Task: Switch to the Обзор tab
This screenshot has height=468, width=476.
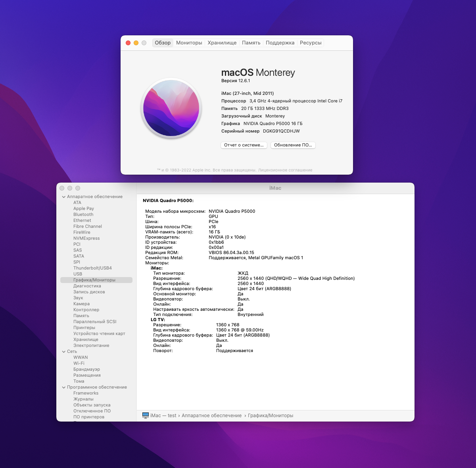Action: coord(163,43)
